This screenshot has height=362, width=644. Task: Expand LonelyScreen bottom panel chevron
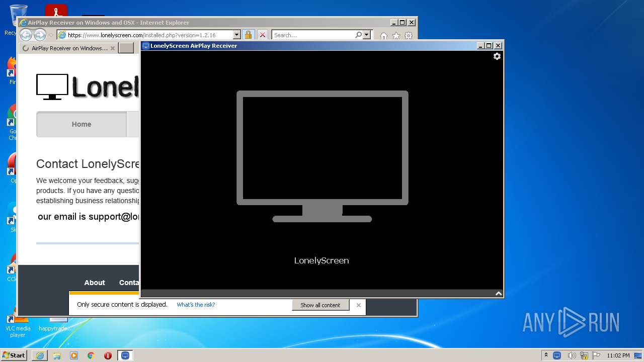(x=498, y=294)
